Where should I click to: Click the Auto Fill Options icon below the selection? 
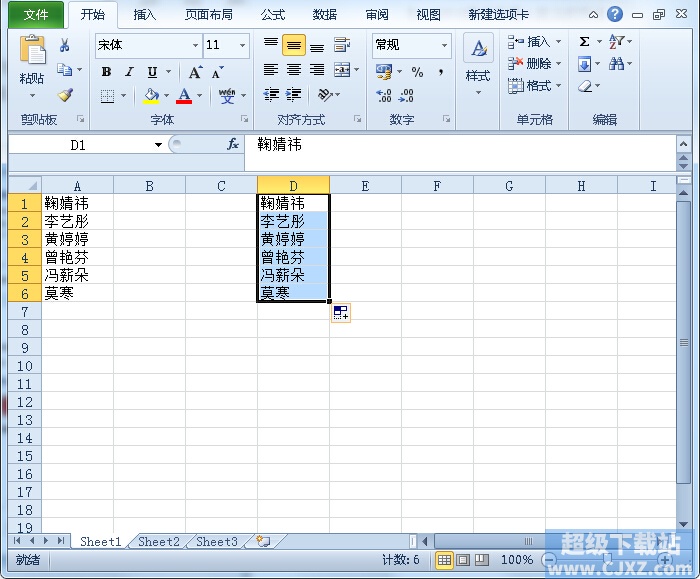pyautogui.click(x=341, y=313)
